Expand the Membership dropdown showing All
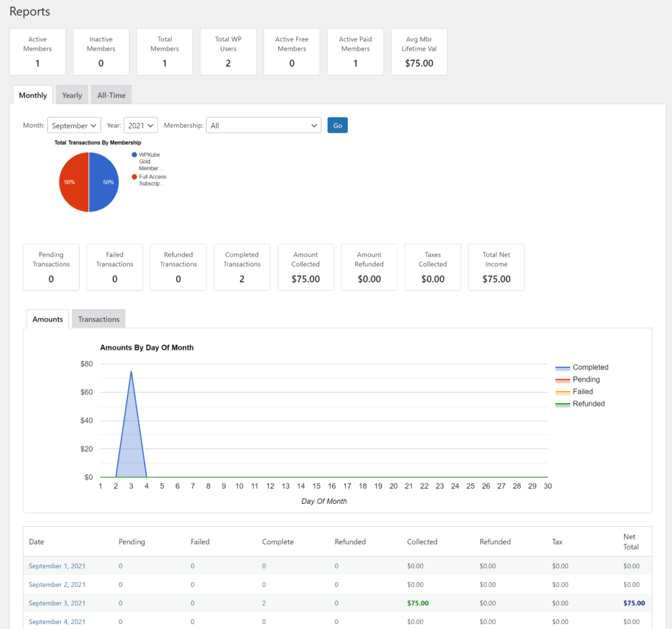This screenshot has height=629, width=672. tap(263, 125)
